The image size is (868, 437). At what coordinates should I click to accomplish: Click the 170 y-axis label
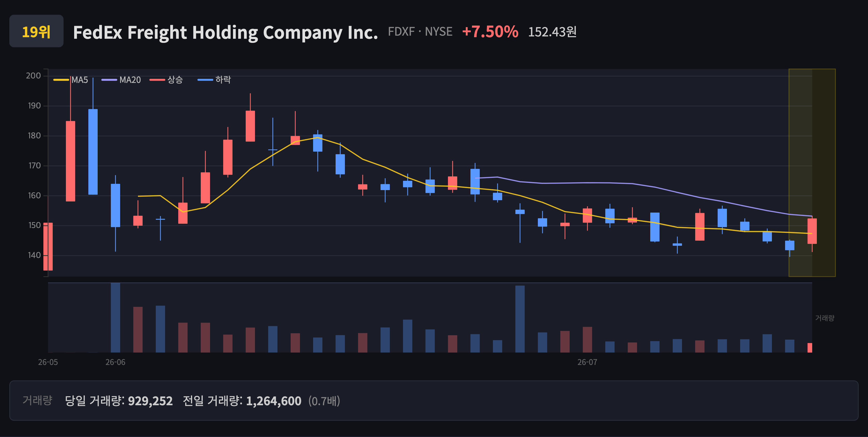34,166
